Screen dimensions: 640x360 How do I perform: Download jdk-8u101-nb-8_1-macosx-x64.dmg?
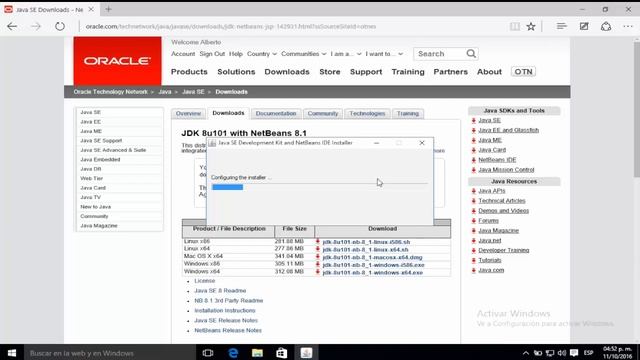pos(372,257)
